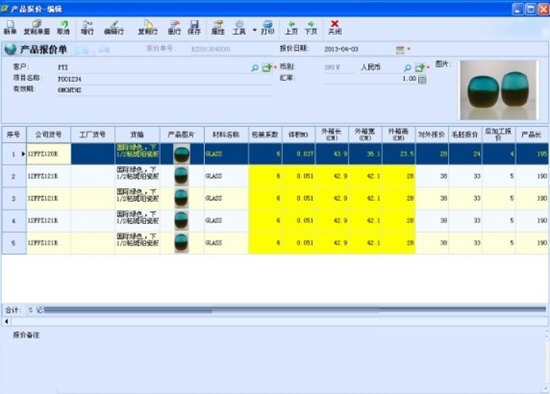Click the 材料名称 column header
Image resolution: width=550 pixels, height=394 pixels.
click(226, 134)
